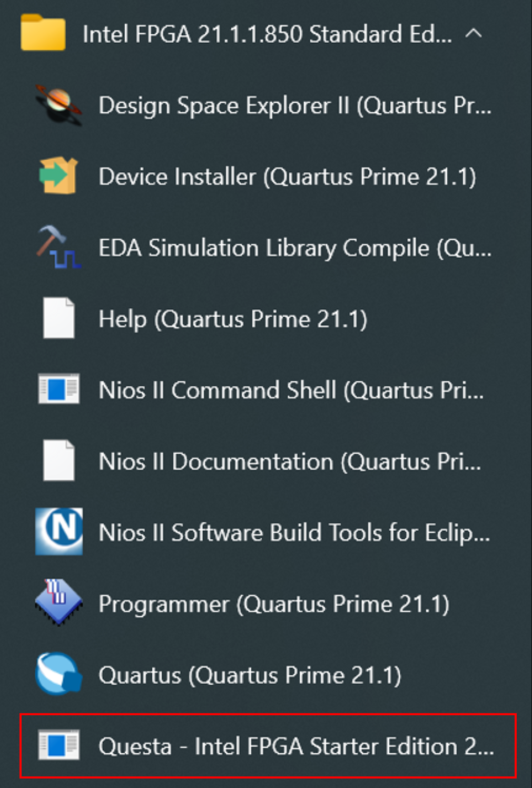
Task: Start Quartus (Quartus Prime 21.1)
Action: click(250, 675)
